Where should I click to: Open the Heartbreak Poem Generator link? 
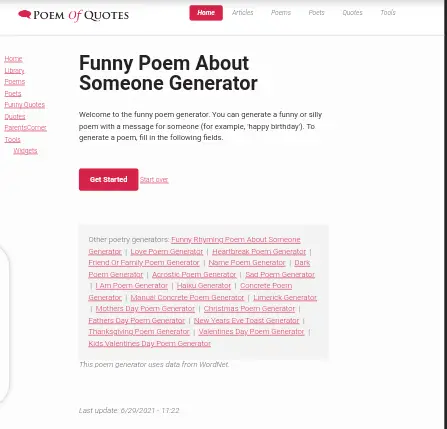click(259, 252)
